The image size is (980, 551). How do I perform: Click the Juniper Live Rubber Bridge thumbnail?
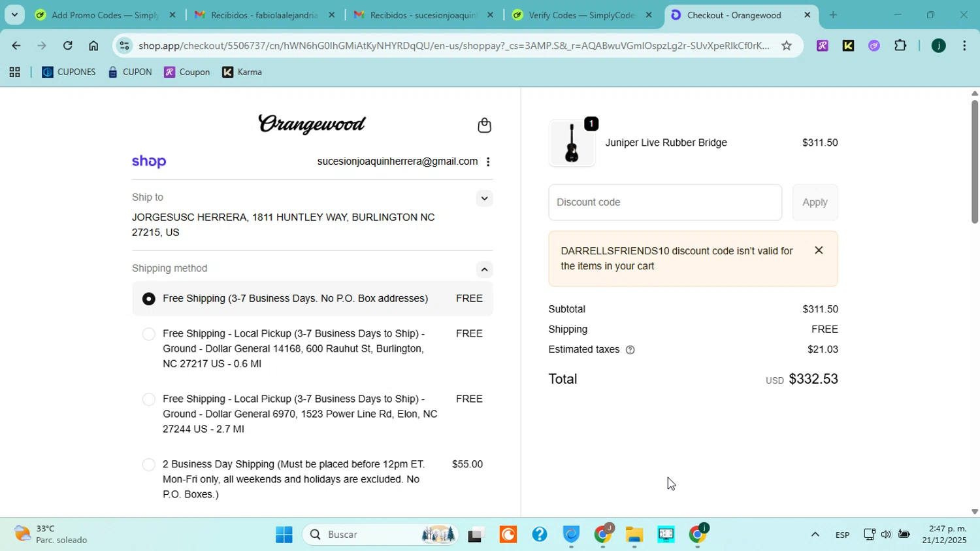tap(572, 143)
